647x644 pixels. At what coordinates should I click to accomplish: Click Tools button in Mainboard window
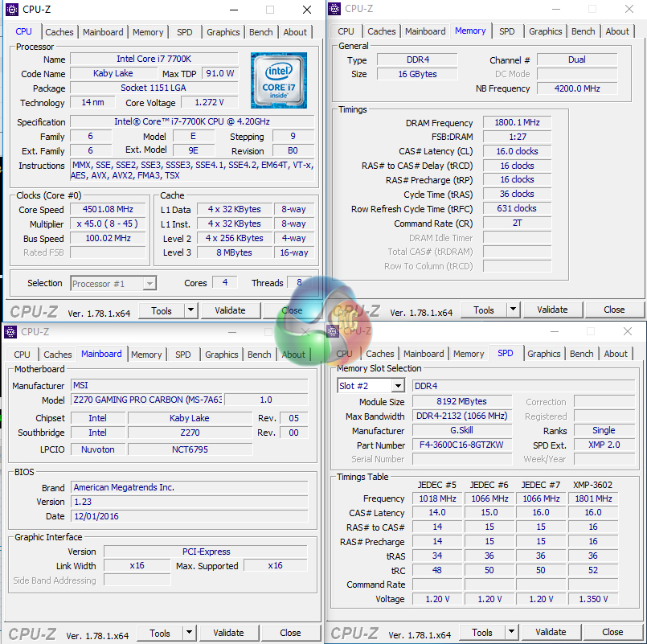point(160,633)
